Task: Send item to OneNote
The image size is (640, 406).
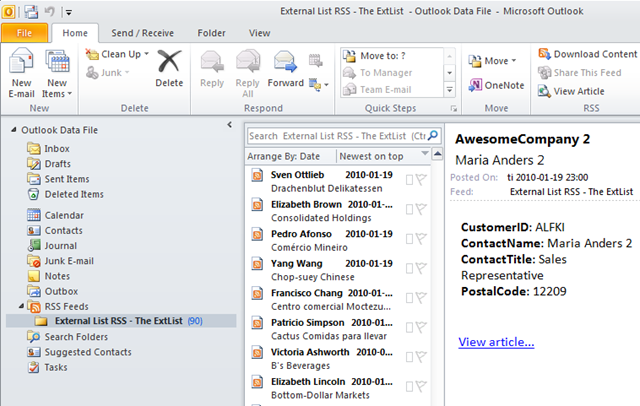Action: point(496,85)
